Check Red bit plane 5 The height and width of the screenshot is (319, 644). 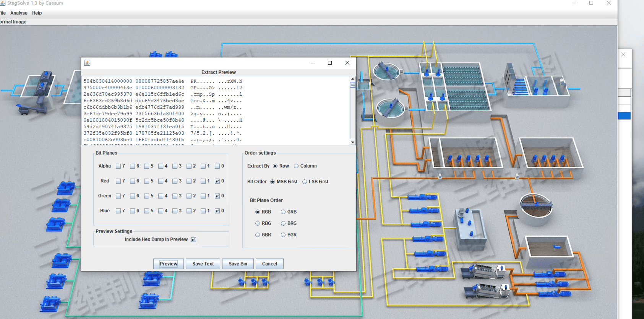coord(147,181)
